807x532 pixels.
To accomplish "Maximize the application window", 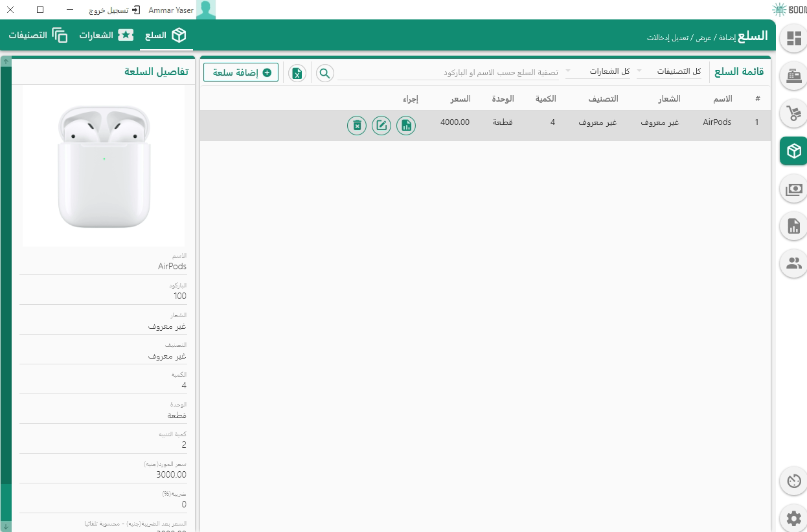I will 40,10.
